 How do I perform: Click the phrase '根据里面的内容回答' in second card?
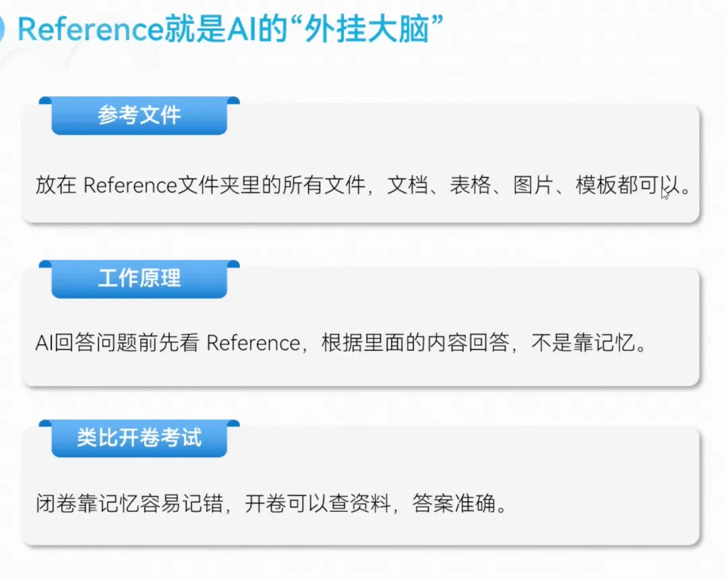point(415,344)
